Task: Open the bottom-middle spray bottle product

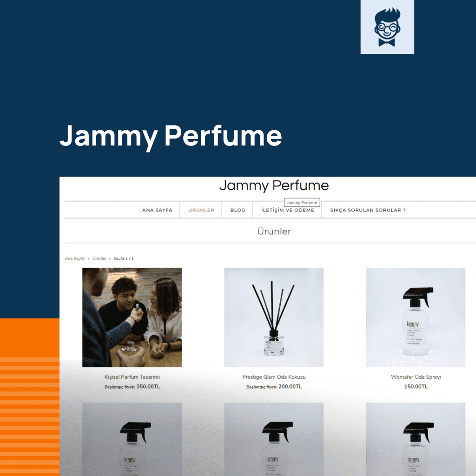Action: coord(274,439)
